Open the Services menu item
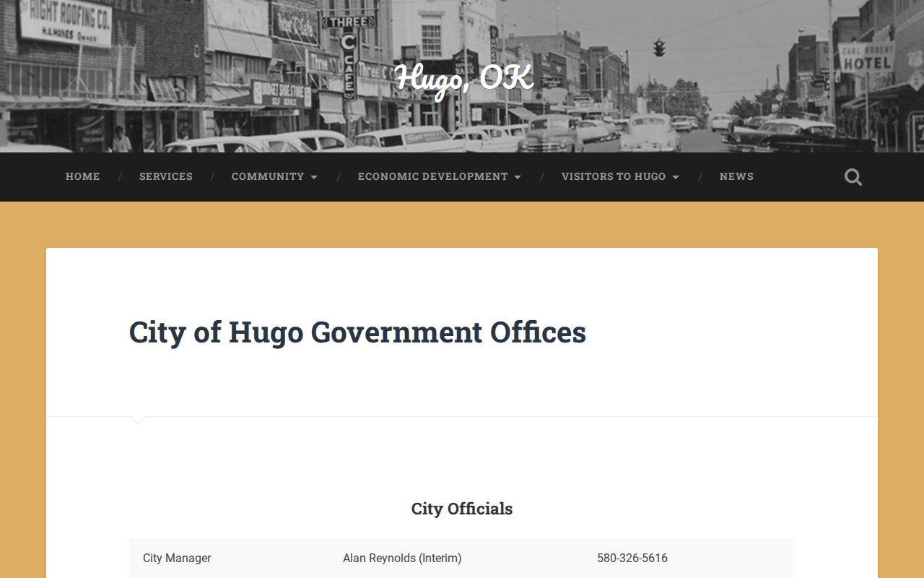 pyautogui.click(x=166, y=176)
